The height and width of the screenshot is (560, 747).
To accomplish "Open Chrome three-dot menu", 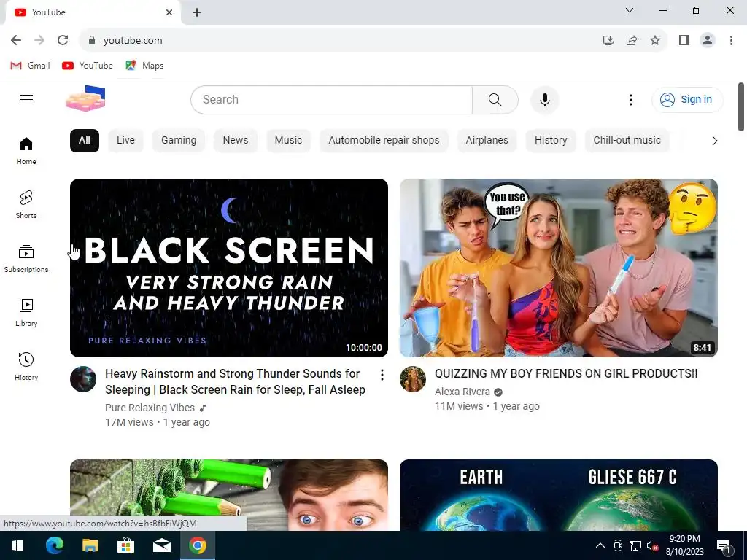I will [x=731, y=41].
